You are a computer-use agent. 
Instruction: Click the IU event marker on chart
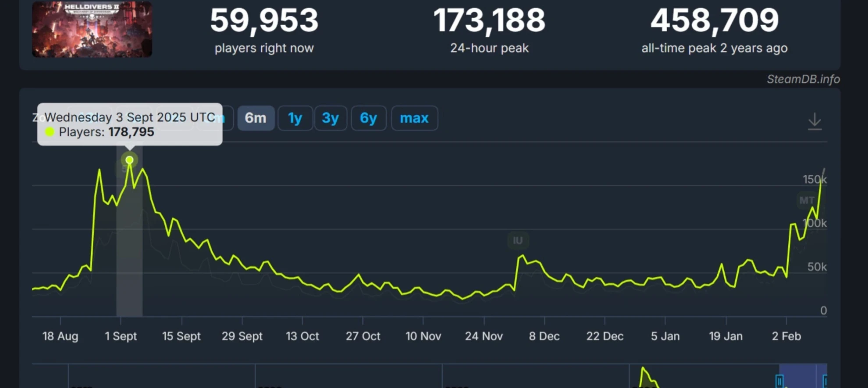pyautogui.click(x=518, y=240)
